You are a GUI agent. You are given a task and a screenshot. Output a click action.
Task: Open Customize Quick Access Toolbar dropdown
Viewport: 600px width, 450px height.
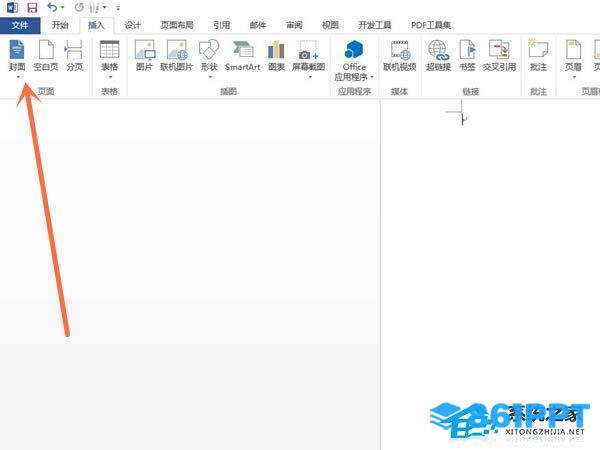pos(118,8)
